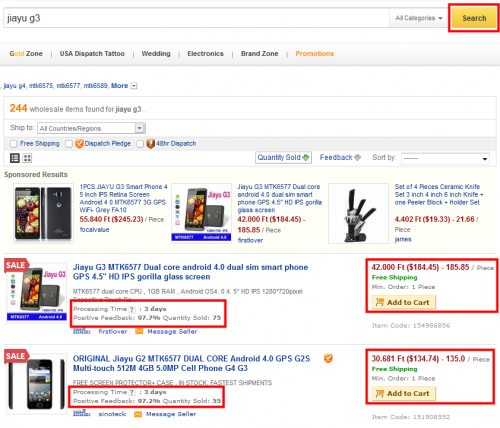The width and height of the screenshot is (500, 428).
Task: Focus the search box containing jiayu g3
Action: pos(196,18)
